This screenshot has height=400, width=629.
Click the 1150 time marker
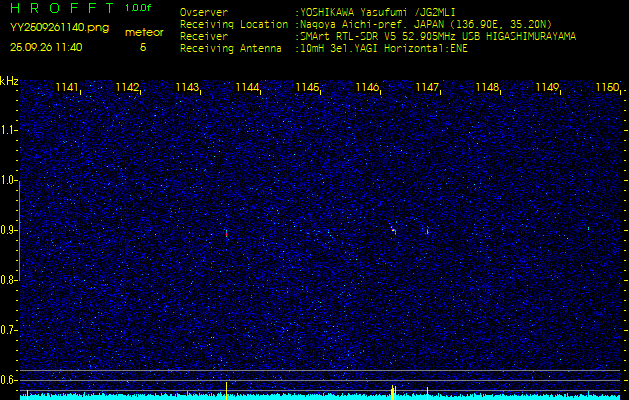pos(607,88)
